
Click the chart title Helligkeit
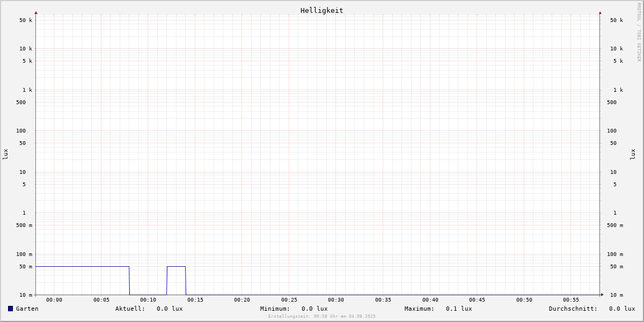click(x=322, y=10)
